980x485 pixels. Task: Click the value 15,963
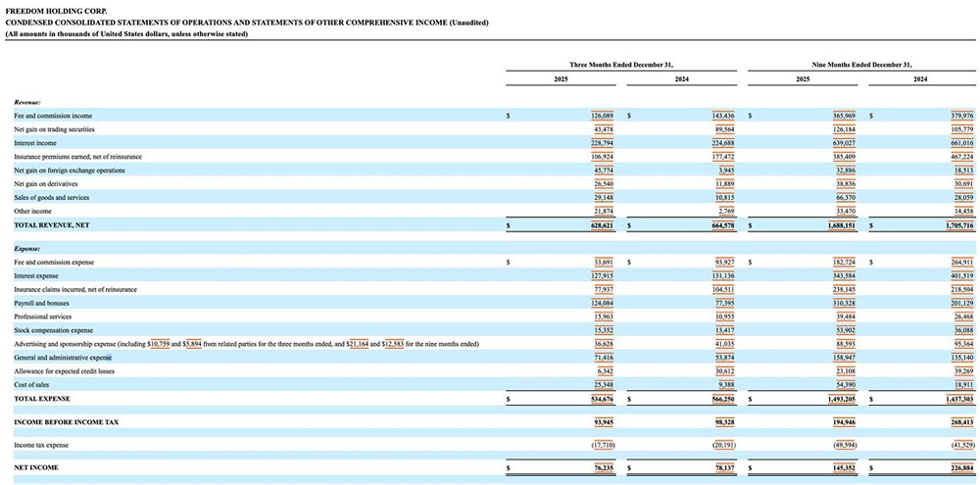(x=602, y=316)
